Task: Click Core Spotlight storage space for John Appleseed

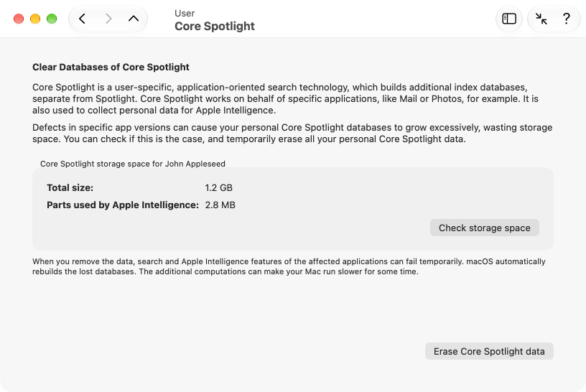Action: pyautogui.click(x=133, y=164)
